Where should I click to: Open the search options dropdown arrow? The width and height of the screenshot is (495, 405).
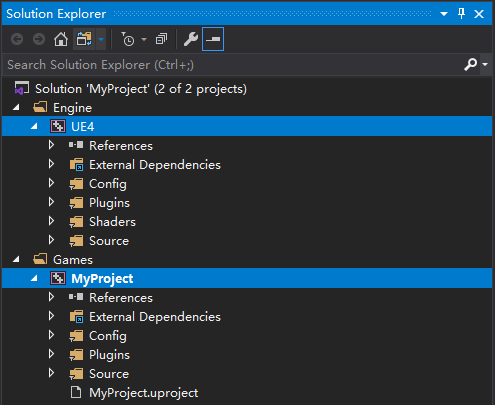point(485,64)
